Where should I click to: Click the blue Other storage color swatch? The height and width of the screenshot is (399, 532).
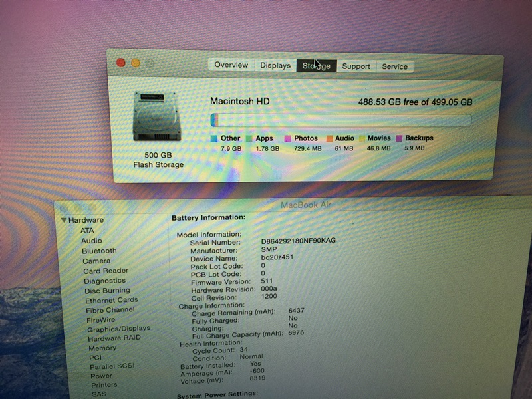pos(214,138)
